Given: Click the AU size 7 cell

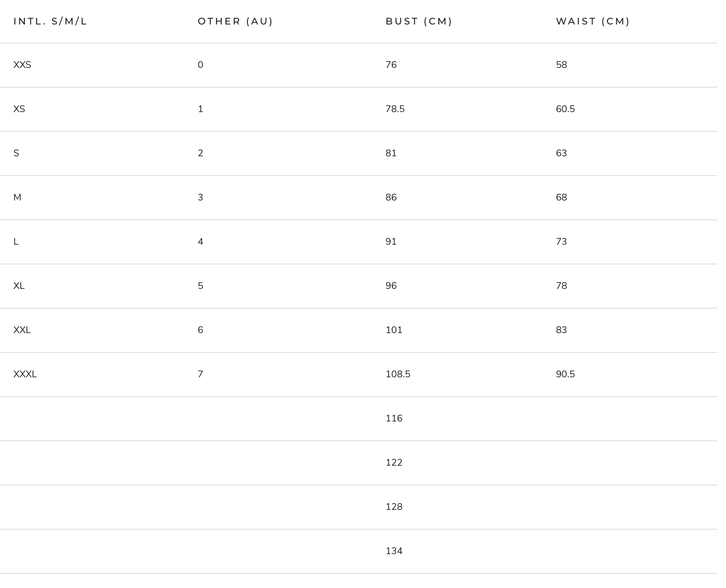Looking at the screenshot, I should [200, 374].
